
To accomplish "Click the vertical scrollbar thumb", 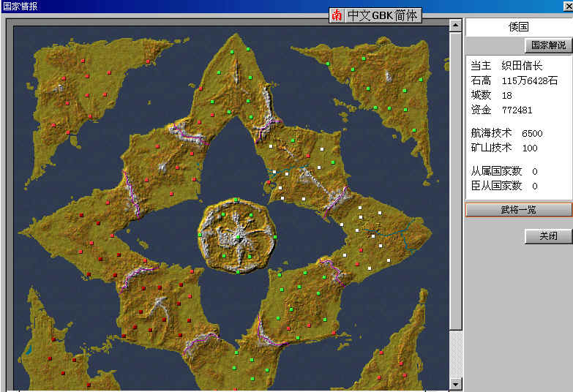I will coord(455,181).
